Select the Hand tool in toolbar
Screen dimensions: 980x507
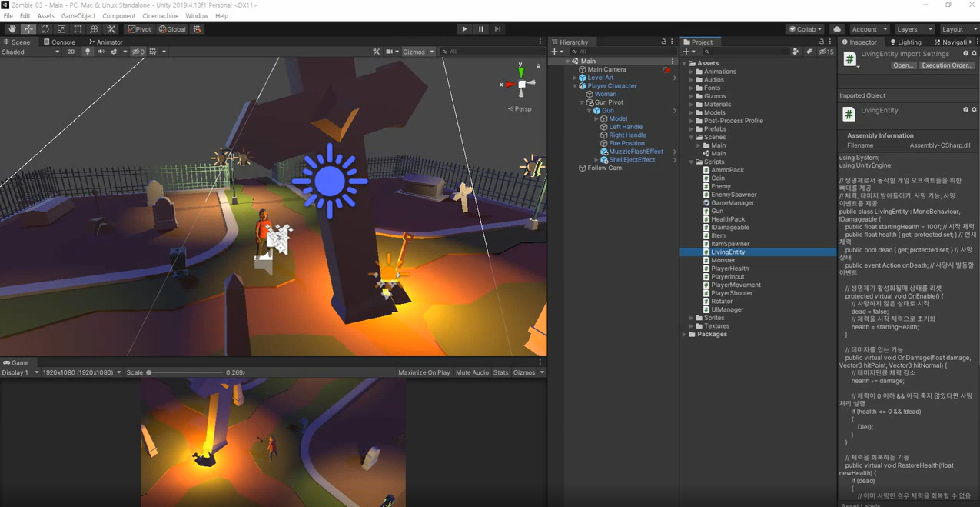[x=12, y=29]
